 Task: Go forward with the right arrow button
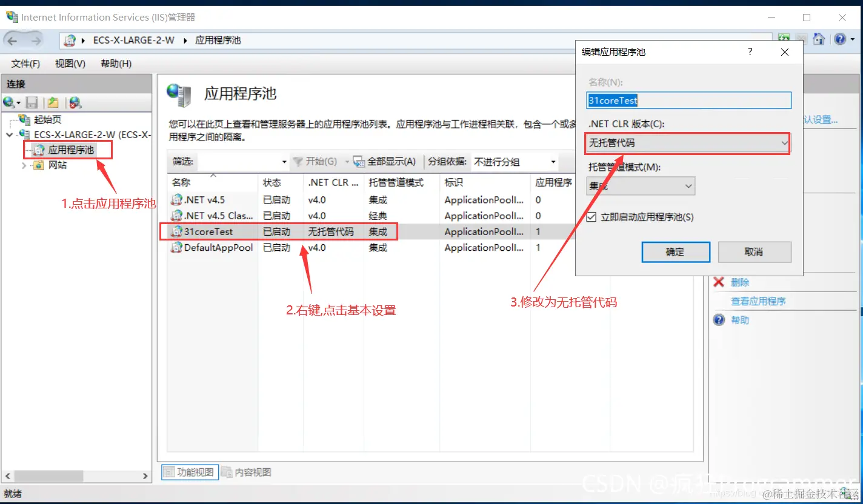pyautogui.click(x=36, y=41)
